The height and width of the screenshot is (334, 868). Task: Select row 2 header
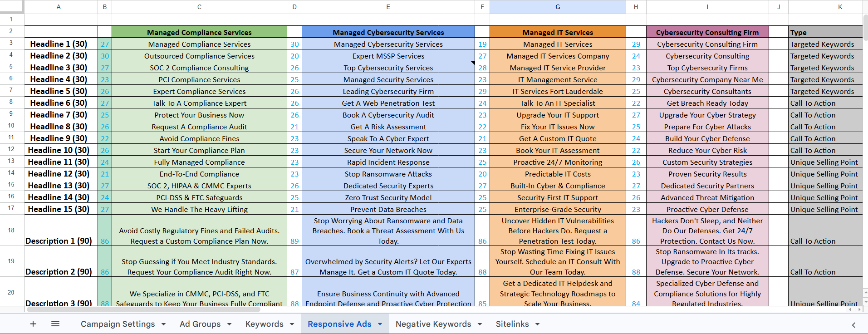click(12, 31)
